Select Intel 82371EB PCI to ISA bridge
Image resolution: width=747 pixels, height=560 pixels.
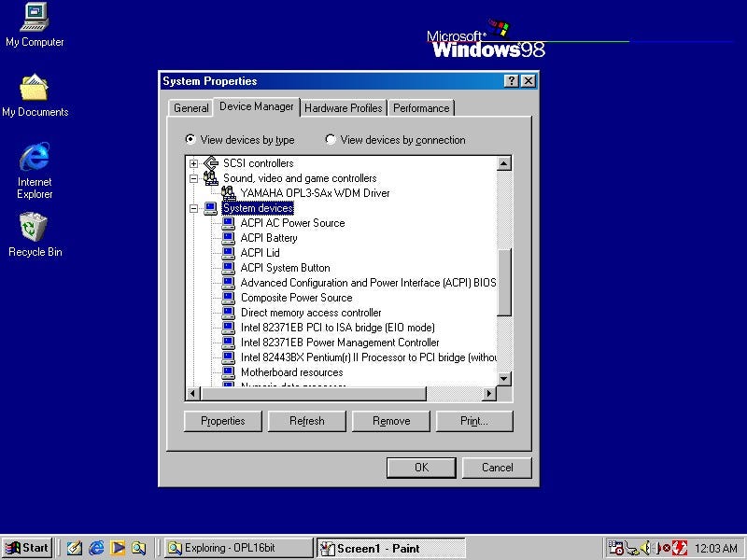(x=338, y=328)
